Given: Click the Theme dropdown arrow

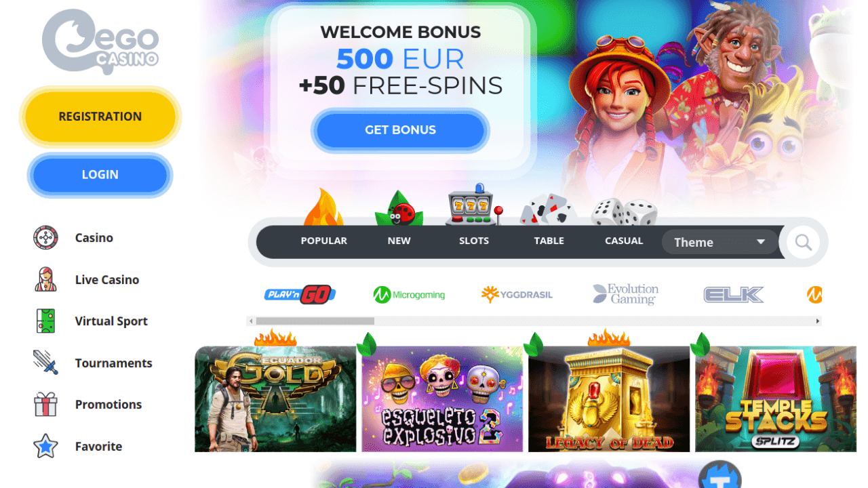Looking at the screenshot, I should point(761,242).
